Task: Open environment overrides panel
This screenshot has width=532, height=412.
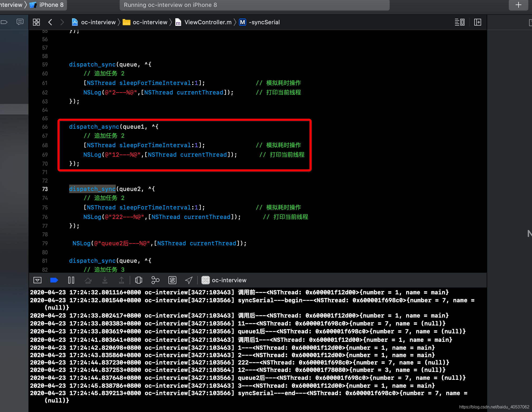Action: click(172, 280)
